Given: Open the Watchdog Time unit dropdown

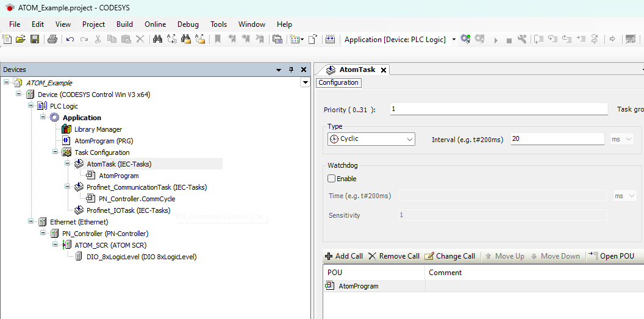Looking at the screenshot, I should tap(624, 196).
